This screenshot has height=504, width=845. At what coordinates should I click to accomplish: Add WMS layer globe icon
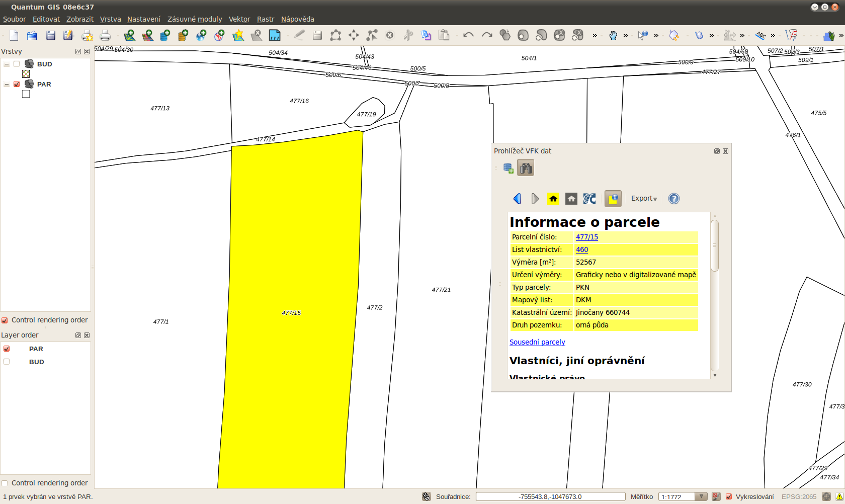201,35
